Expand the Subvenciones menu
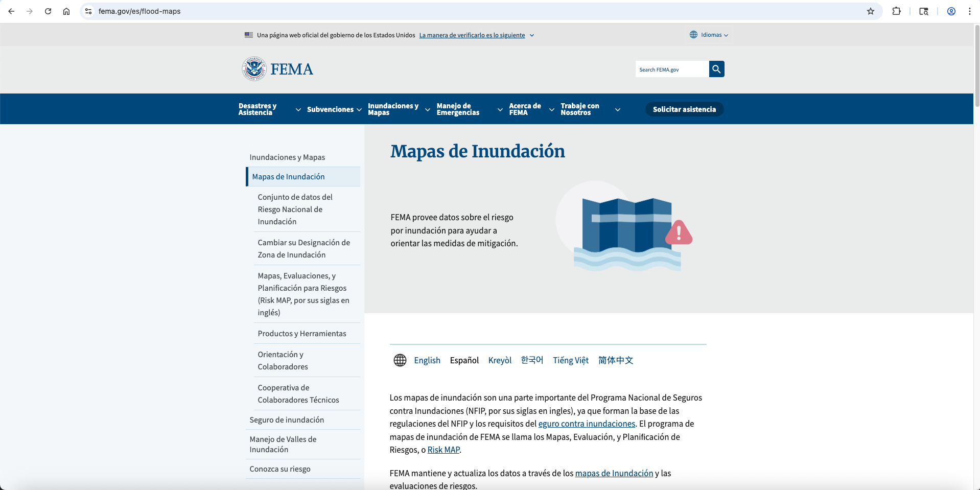This screenshot has height=490, width=980. coord(334,109)
